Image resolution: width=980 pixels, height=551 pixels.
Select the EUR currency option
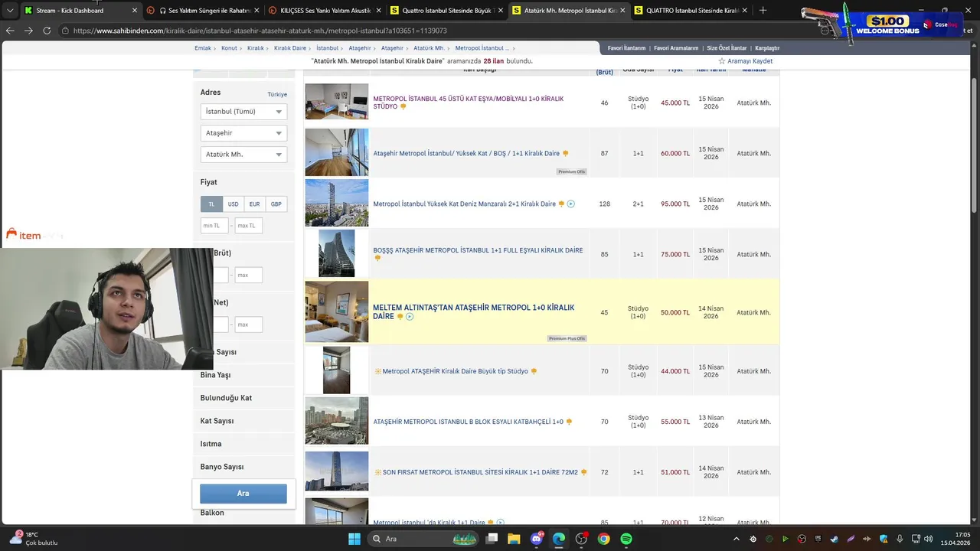point(254,204)
